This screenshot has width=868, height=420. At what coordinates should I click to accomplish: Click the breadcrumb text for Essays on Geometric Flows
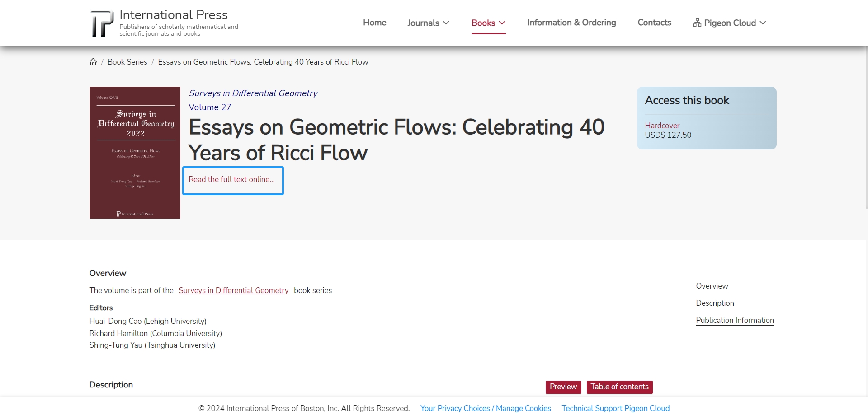tap(263, 62)
